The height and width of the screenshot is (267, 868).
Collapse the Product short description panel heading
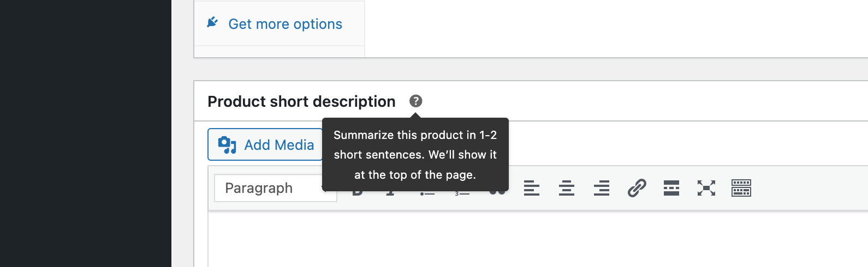coord(301,101)
